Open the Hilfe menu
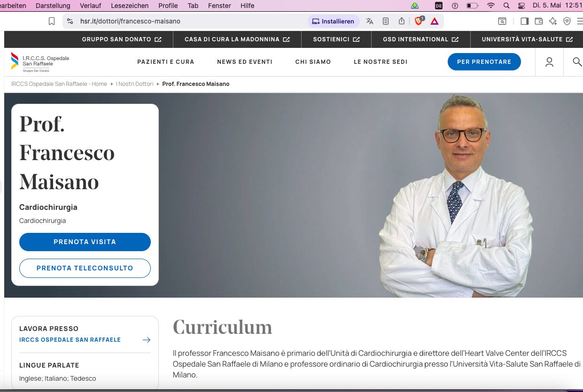This screenshot has width=583, height=392. tap(247, 6)
